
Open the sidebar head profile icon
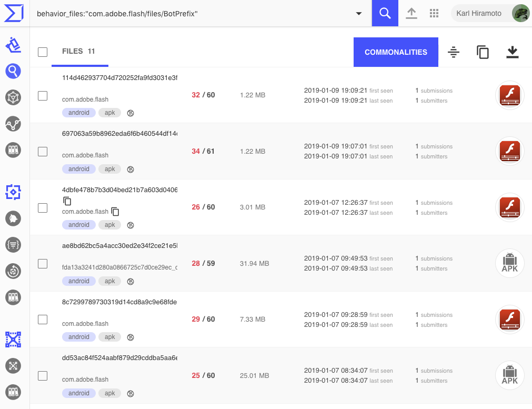point(13,218)
